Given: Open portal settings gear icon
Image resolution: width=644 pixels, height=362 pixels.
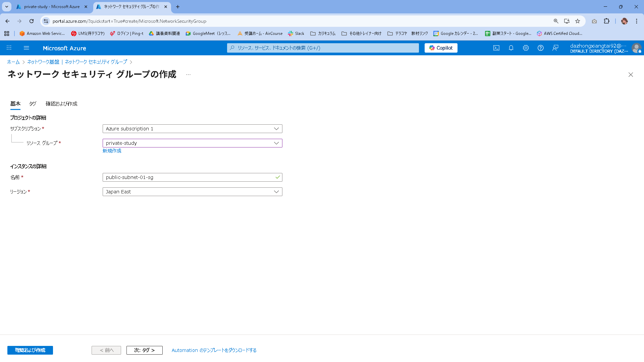Looking at the screenshot, I should (526, 48).
